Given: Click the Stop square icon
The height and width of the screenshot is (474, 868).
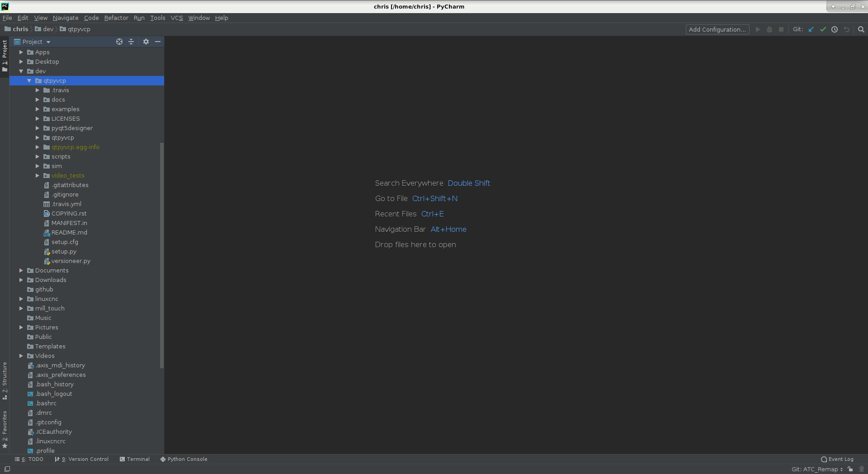Looking at the screenshot, I should click(x=781, y=29).
